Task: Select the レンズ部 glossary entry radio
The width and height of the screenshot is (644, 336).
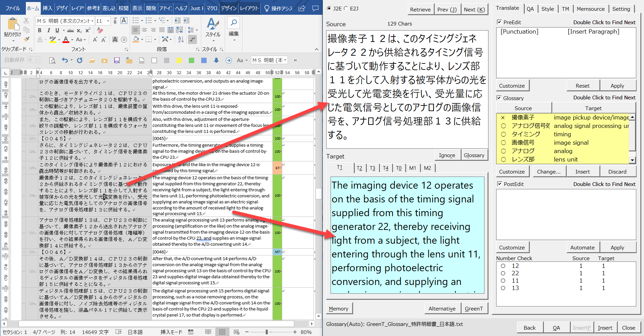Action: (503, 159)
